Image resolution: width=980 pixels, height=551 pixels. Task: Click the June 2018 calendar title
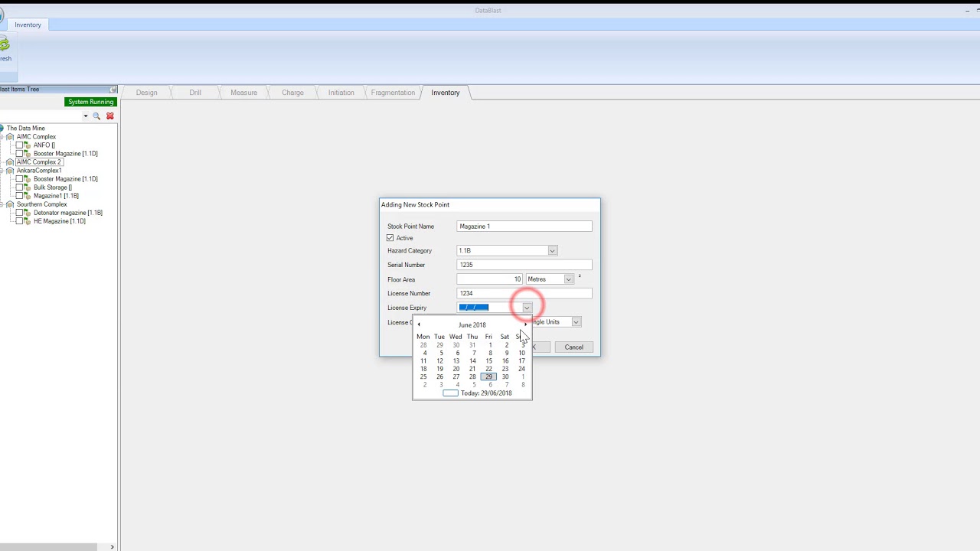coord(472,325)
